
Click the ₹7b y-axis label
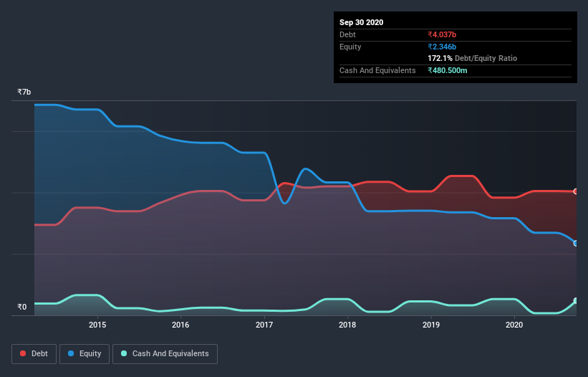pyautogui.click(x=24, y=92)
